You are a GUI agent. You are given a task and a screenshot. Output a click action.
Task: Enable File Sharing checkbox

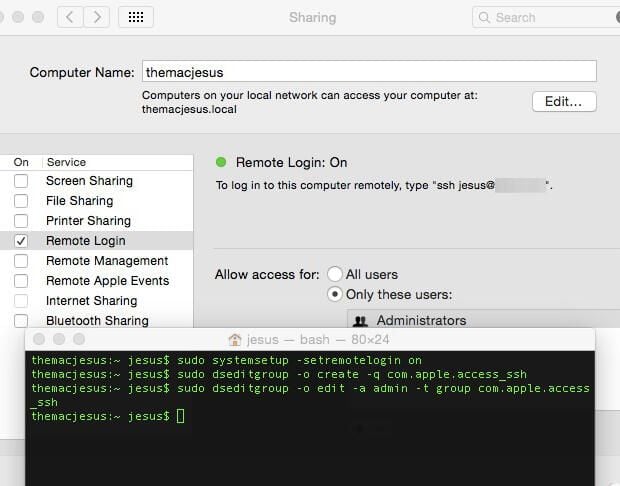(x=21, y=200)
